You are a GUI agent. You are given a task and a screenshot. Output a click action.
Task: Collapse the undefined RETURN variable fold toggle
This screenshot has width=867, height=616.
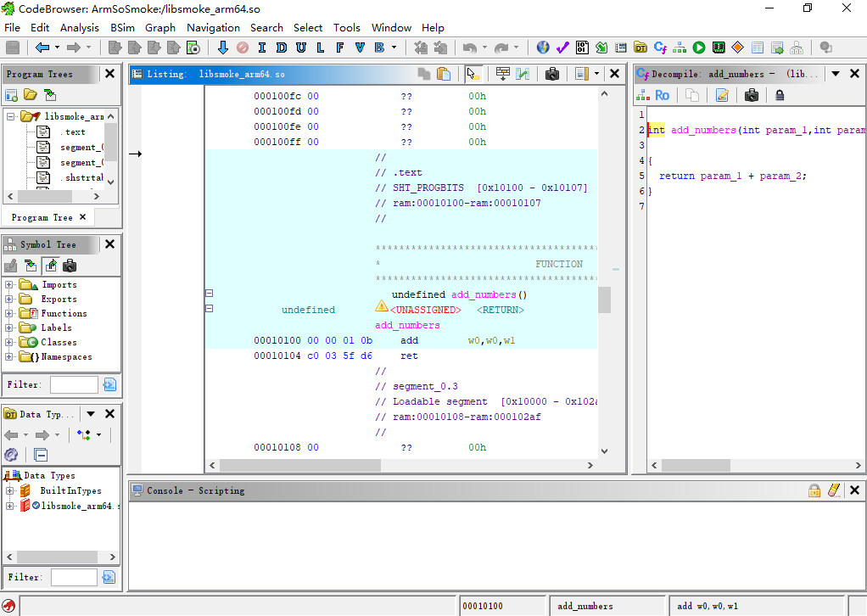209,309
